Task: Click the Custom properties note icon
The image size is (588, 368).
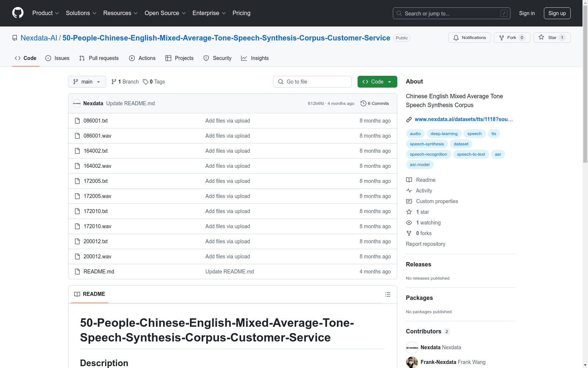Action: pos(409,201)
